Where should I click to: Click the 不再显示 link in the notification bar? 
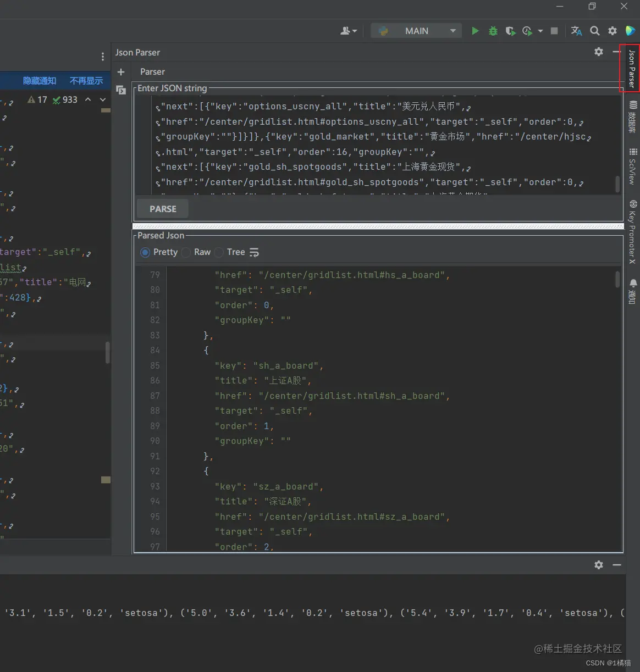pos(86,81)
